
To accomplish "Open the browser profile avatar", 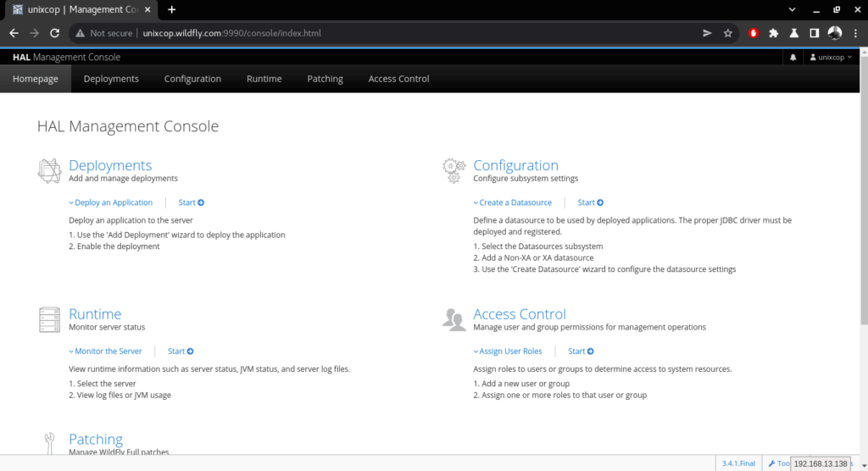I will click(x=835, y=33).
